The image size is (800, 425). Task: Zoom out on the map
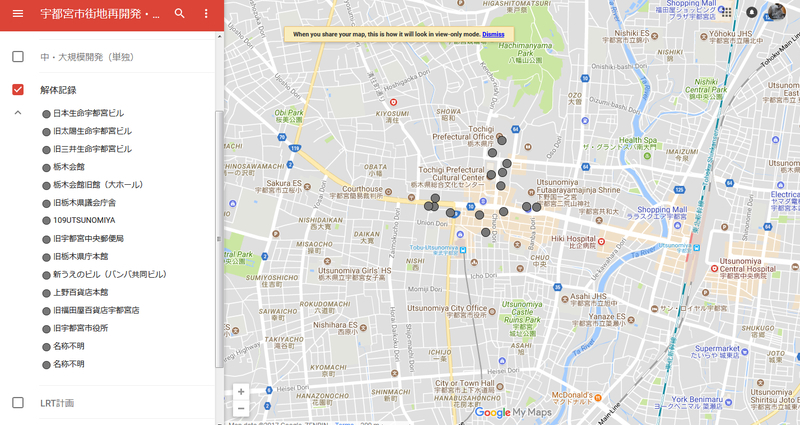241,408
